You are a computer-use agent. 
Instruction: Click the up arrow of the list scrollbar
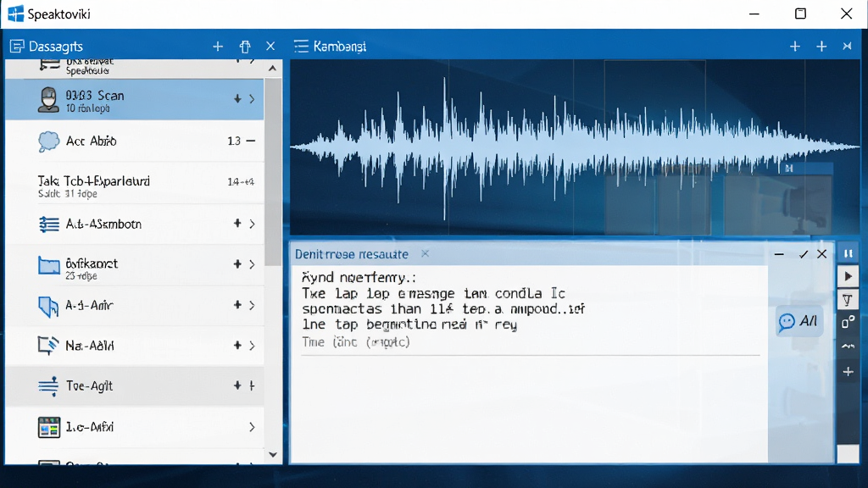[x=272, y=69]
